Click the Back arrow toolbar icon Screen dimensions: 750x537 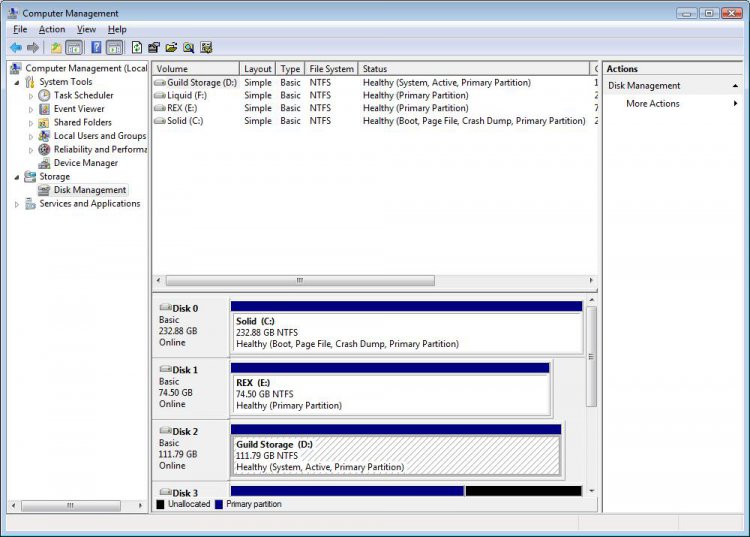16,47
